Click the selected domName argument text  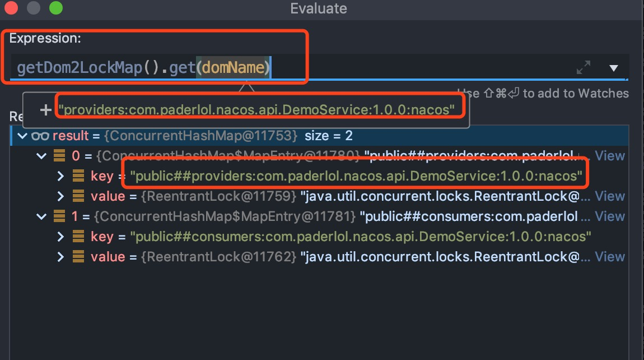point(234,67)
